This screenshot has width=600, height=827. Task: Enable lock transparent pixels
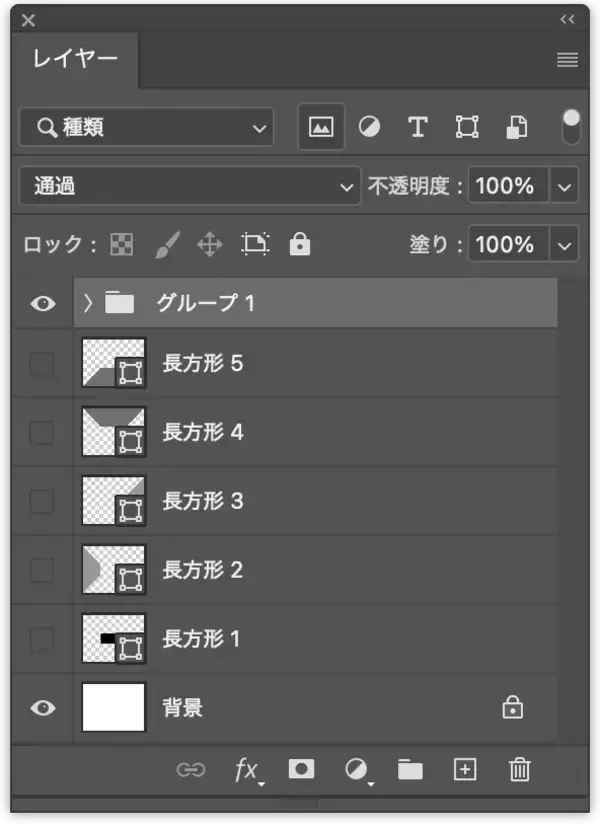[x=121, y=244]
